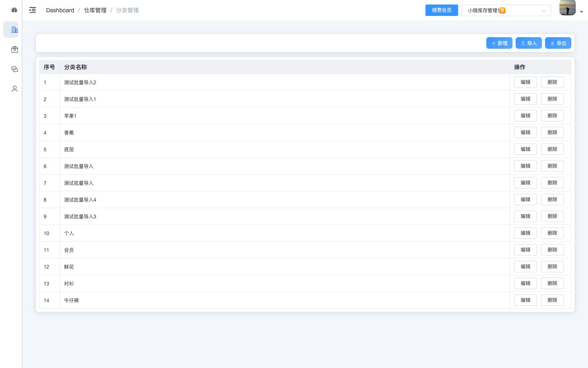Viewport: 588px width, 368px height.
Task: Click the 导出 export button
Action: click(x=558, y=43)
